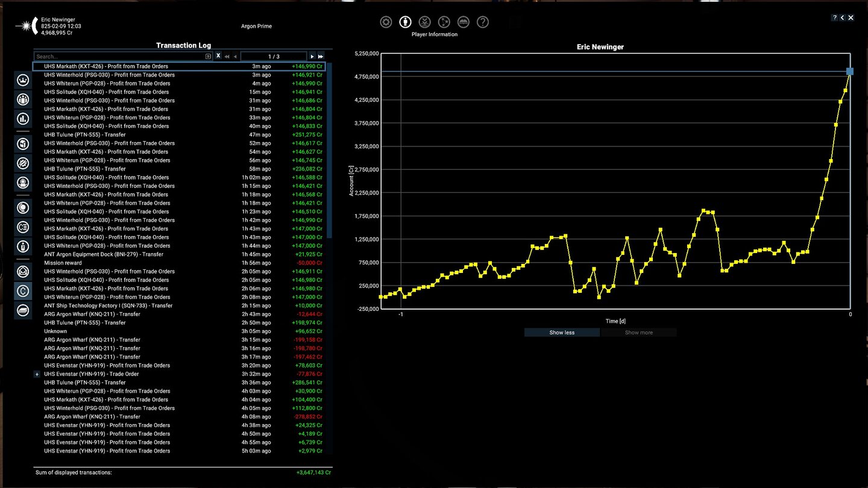Open the crown Empire icon in sidebar

coord(23,80)
